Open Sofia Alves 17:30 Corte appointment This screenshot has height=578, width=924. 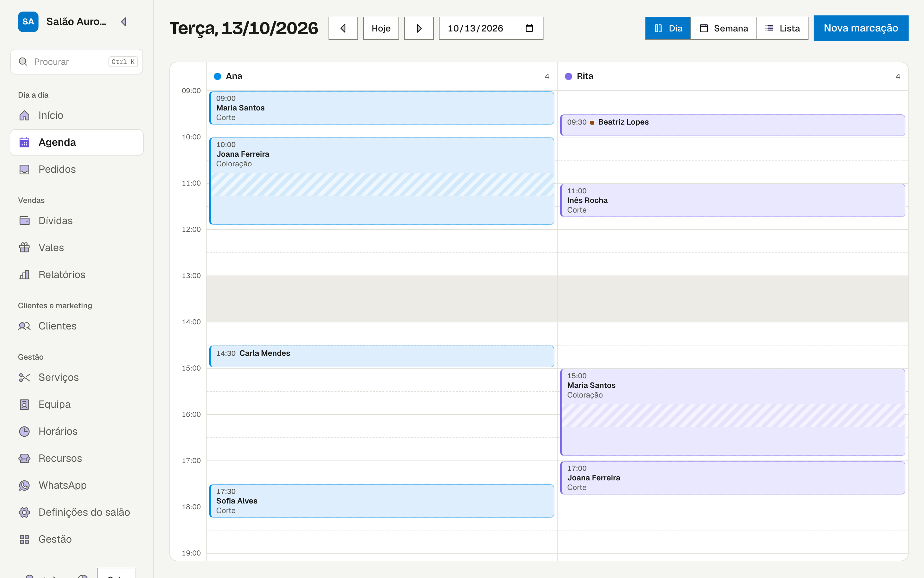pyautogui.click(x=382, y=501)
